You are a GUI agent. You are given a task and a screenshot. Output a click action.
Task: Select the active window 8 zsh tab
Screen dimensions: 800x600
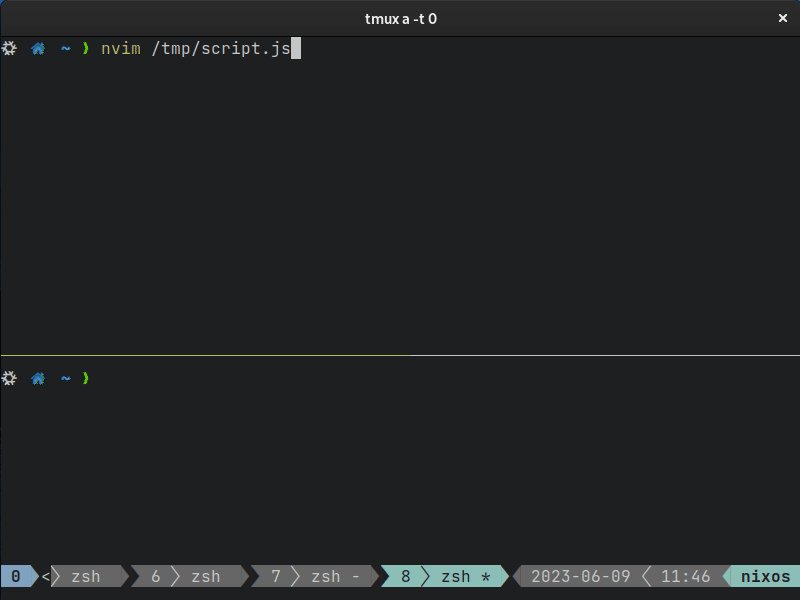445,577
